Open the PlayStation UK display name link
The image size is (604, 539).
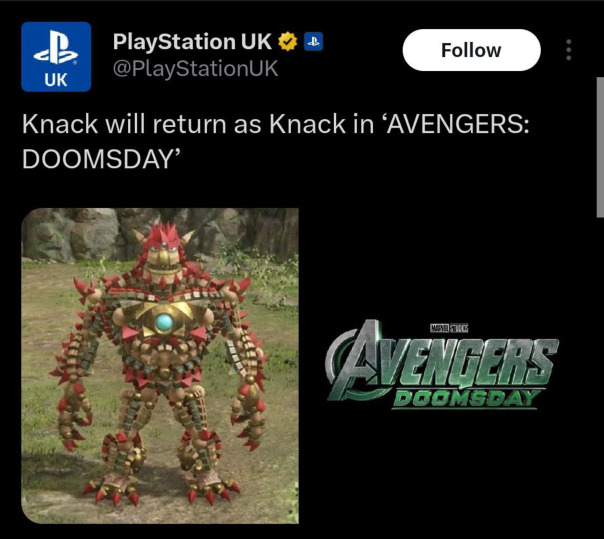(x=192, y=42)
